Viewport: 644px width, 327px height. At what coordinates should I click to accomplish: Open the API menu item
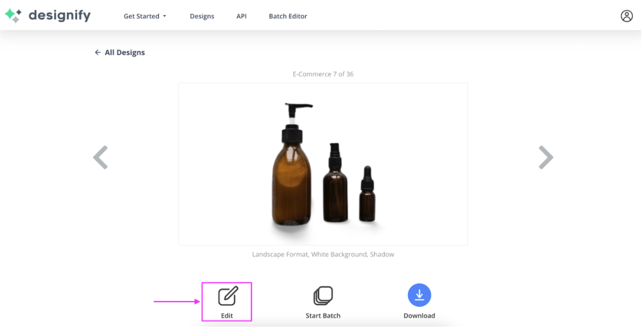pyautogui.click(x=241, y=16)
